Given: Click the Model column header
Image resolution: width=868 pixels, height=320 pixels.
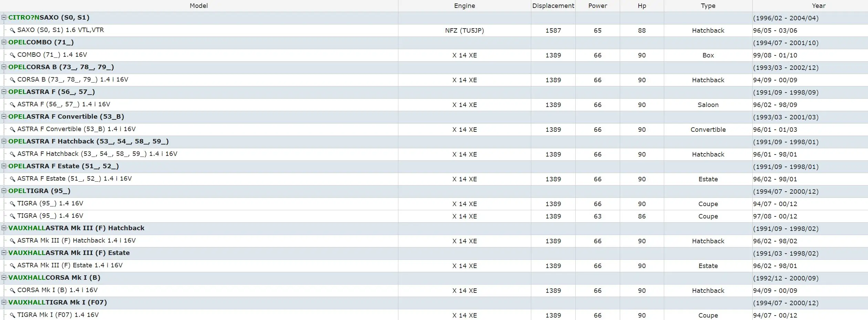Looking at the screenshot, I should point(199,6).
